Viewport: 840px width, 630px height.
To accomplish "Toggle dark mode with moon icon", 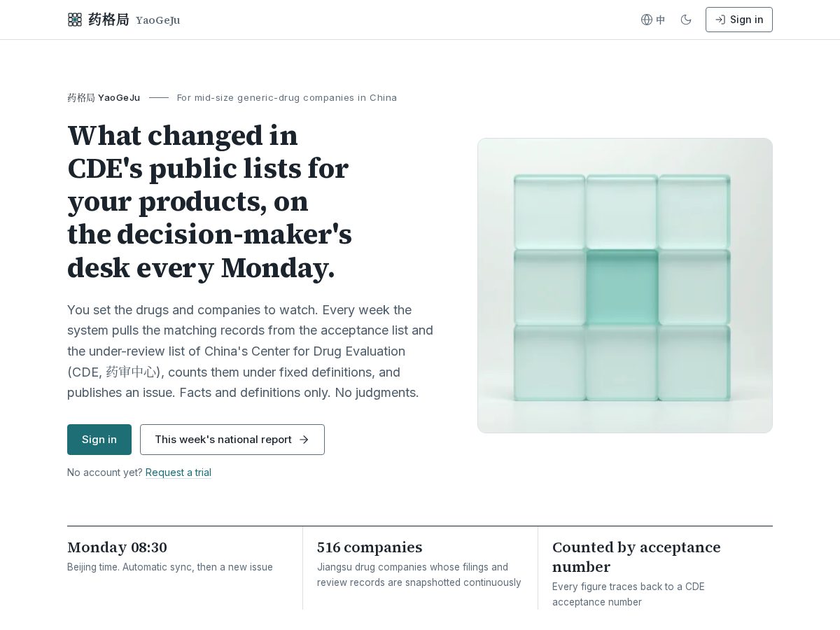I will pyautogui.click(x=686, y=20).
